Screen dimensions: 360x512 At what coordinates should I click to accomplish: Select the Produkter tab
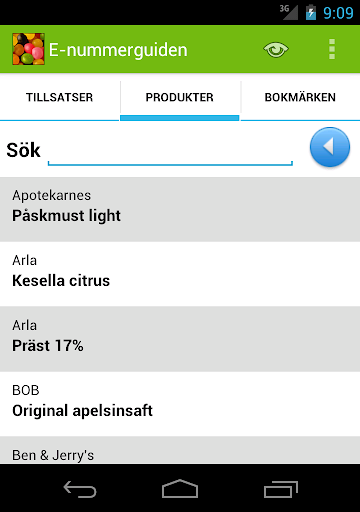pyautogui.click(x=180, y=97)
